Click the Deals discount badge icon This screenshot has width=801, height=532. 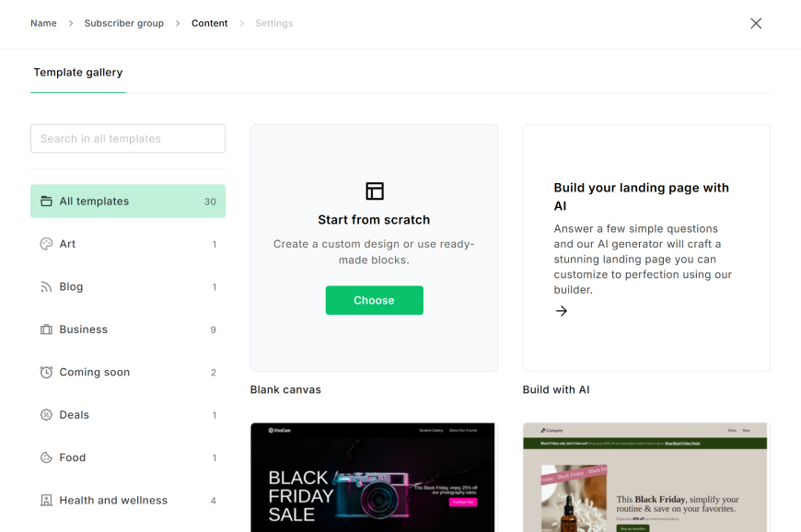pos(46,414)
